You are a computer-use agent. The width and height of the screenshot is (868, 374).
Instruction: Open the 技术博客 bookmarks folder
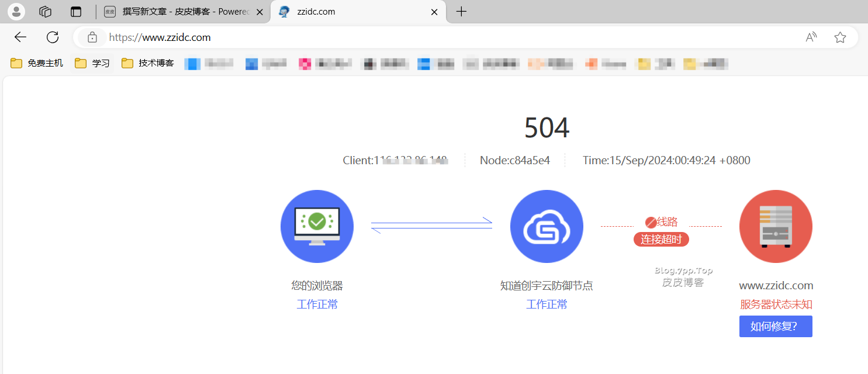coord(148,63)
